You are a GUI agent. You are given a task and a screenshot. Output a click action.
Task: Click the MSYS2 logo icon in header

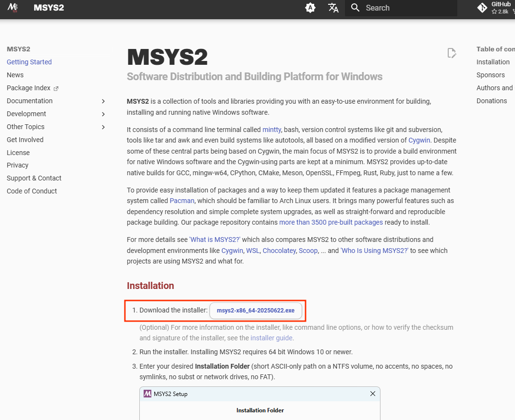pyautogui.click(x=13, y=8)
